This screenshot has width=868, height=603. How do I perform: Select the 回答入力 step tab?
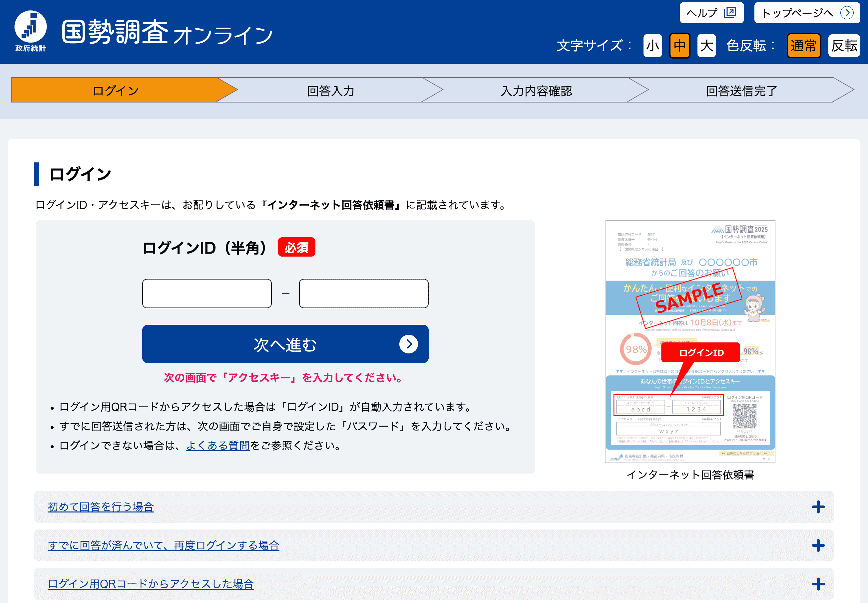pyautogui.click(x=330, y=91)
